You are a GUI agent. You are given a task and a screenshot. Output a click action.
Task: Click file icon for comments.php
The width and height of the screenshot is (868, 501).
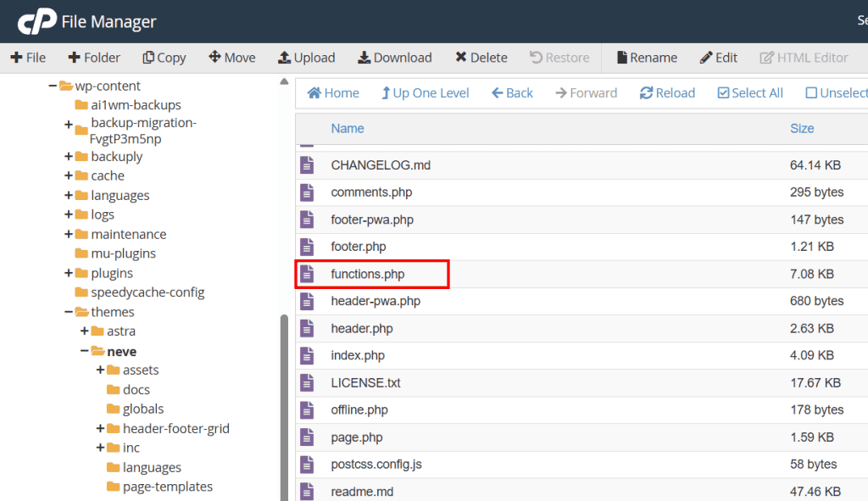coord(307,192)
